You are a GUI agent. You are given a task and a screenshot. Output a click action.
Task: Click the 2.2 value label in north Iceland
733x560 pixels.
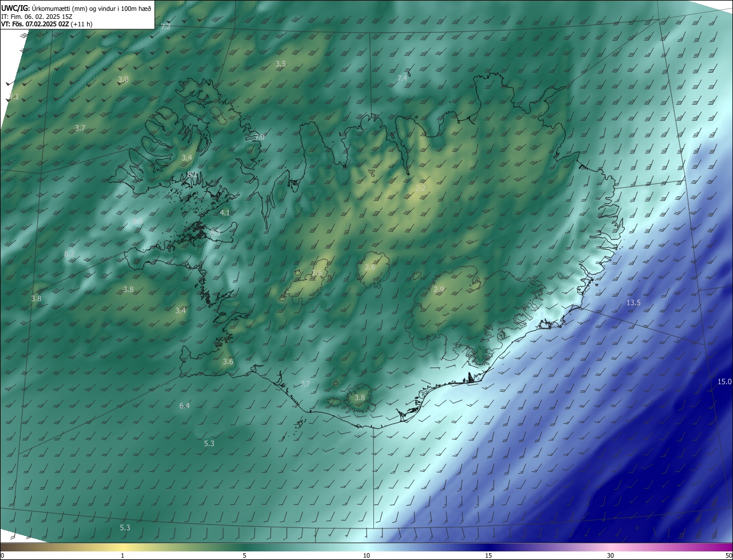coord(420,188)
